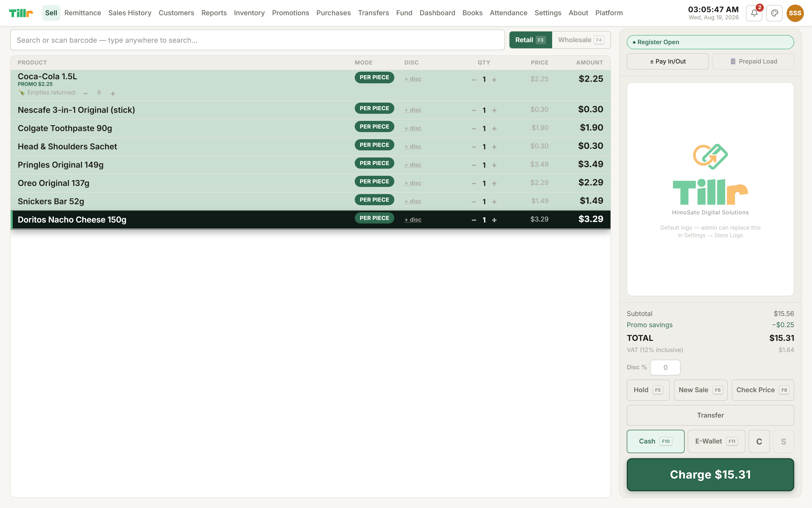Toggle PER PIECE mode on Snickers row
The image size is (812, 508).
point(374,200)
